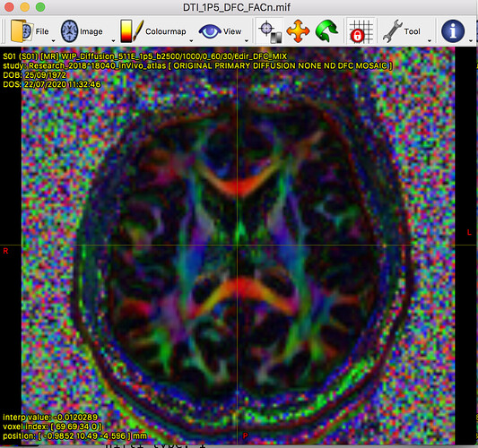Expand the View dropdown arrow
This screenshot has width=478, height=448.
pyautogui.click(x=247, y=41)
